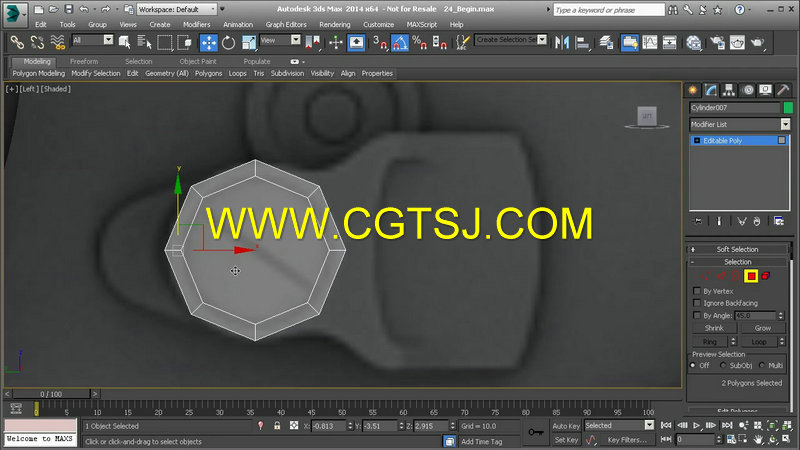The width and height of the screenshot is (800, 450).
Task: Collapse the Selection rollout
Action: (x=737, y=262)
